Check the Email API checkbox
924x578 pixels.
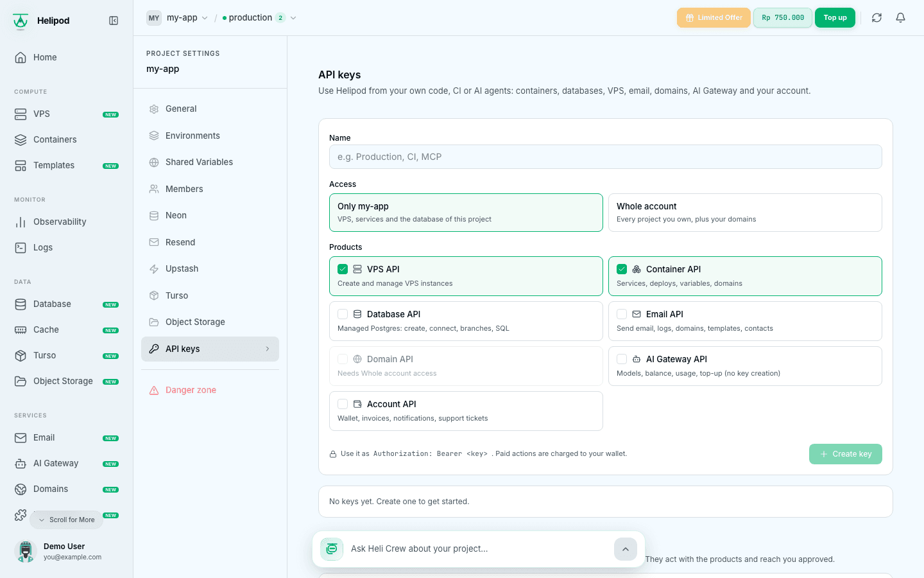click(x=622, y=314)
